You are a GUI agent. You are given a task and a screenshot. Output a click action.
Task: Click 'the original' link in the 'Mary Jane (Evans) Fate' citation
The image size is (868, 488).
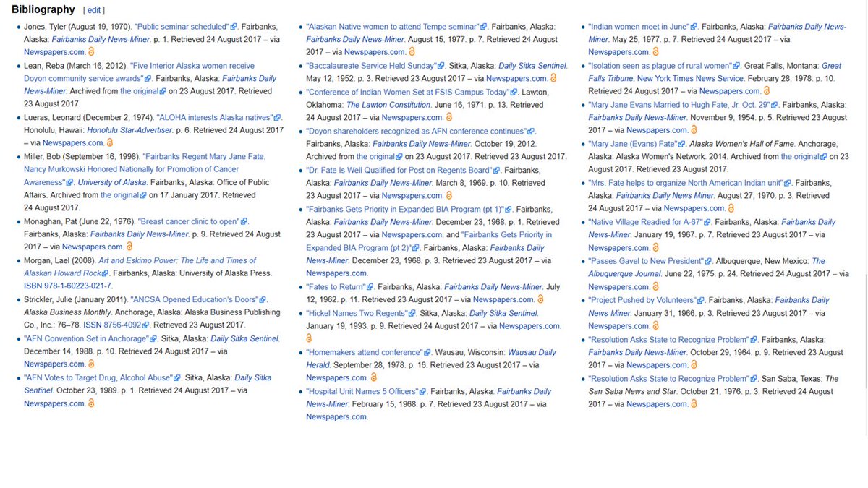[x=800, y=156]
